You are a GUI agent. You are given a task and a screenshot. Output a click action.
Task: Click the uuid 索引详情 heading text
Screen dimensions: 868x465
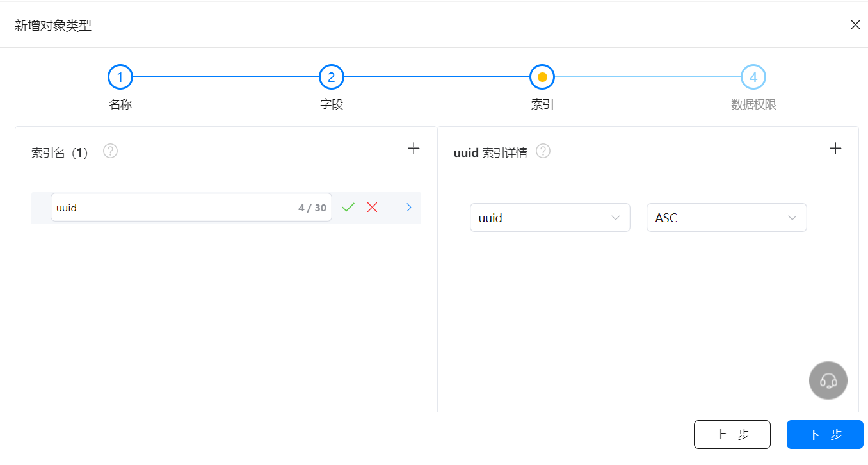[490, 153]
